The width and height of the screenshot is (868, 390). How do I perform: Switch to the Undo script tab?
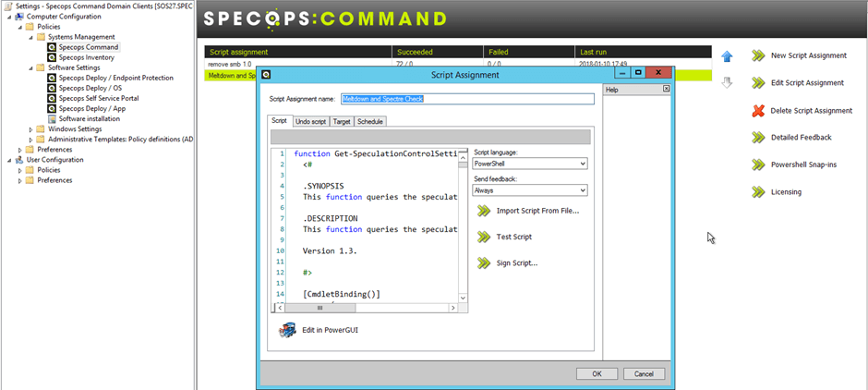(x=310, y=121)
